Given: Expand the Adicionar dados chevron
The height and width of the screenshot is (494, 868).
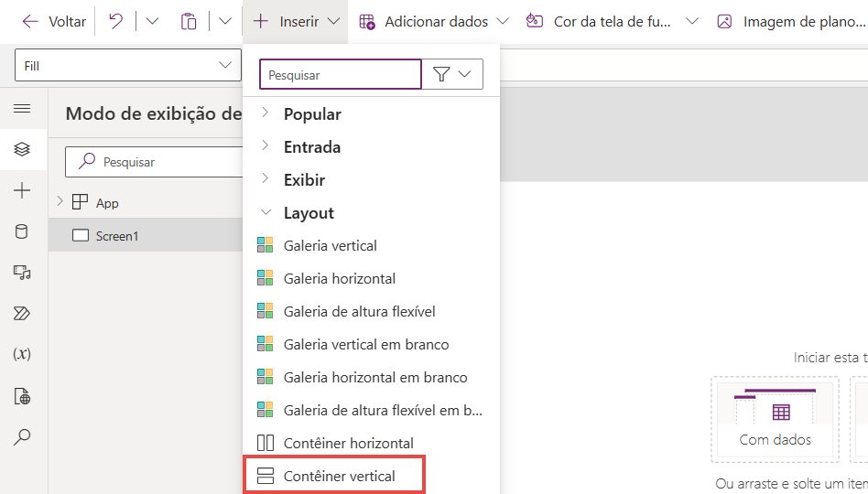Looking at the screenshot, I should tap(502, 22).
